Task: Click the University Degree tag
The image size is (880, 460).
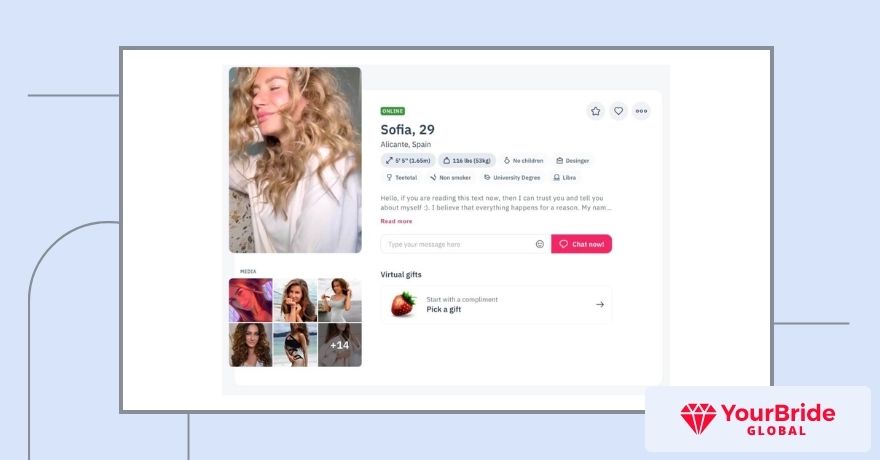Action: 512,177
